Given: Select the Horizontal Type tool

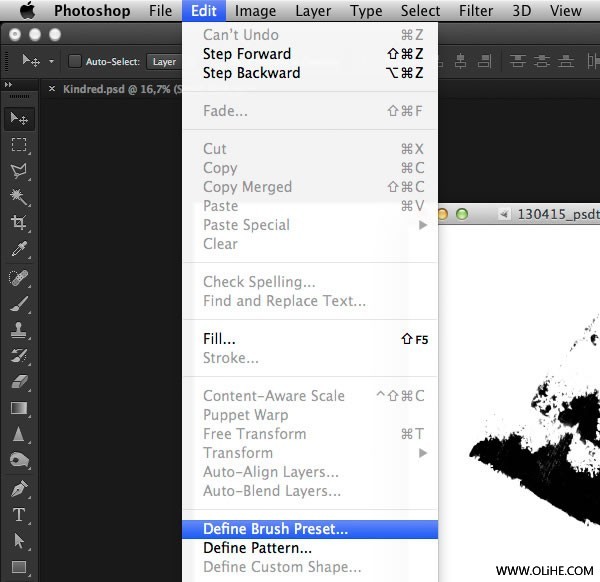Looking at the screenshot, I should [x=19, y=515].
